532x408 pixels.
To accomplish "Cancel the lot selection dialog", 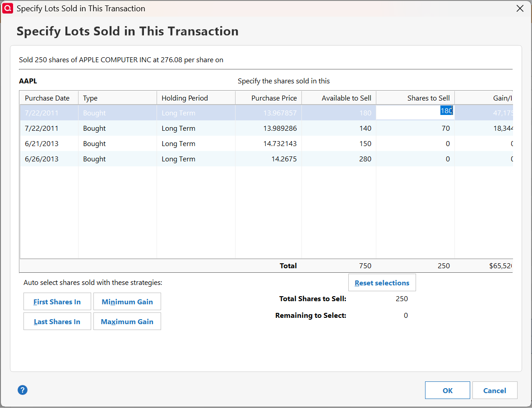I will tap(495, 390).
